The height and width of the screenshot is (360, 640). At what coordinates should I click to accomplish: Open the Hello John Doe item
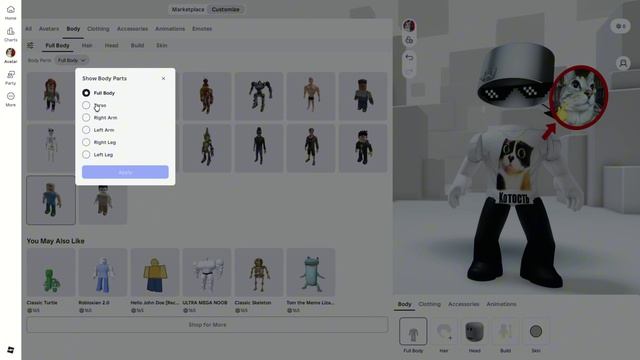155,280
